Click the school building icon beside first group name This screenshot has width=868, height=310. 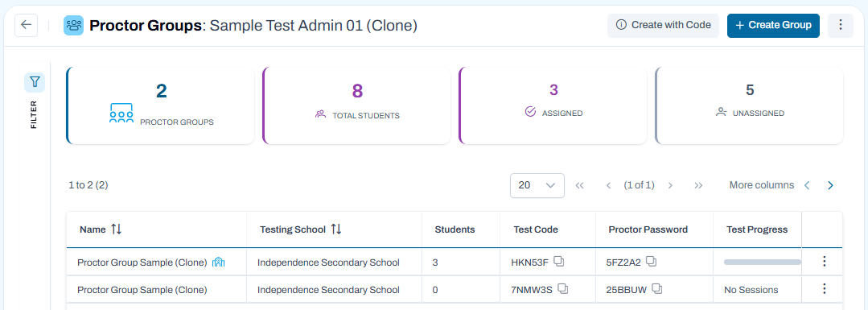(x=220, y=262)
